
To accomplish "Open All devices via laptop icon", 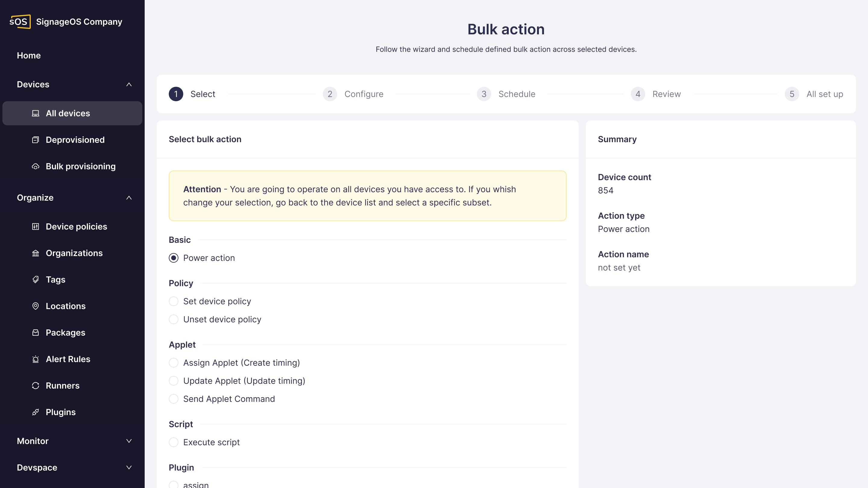I will [x=35, y=113].
